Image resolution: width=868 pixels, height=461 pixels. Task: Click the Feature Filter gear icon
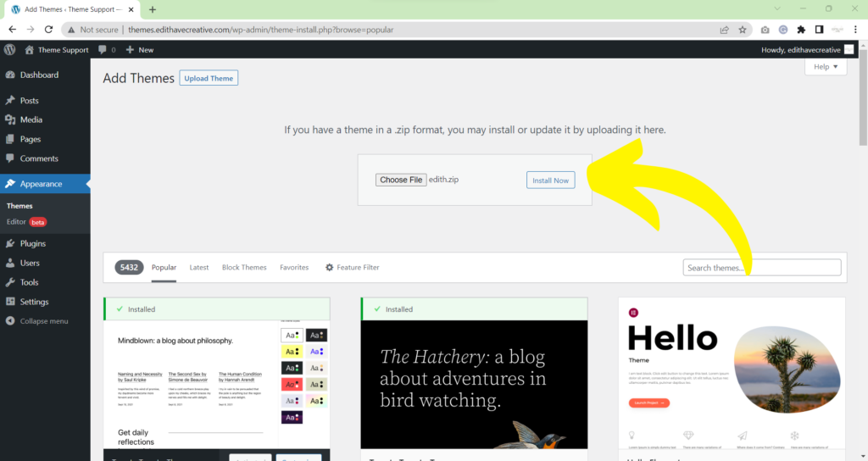[x=330, y=268]
